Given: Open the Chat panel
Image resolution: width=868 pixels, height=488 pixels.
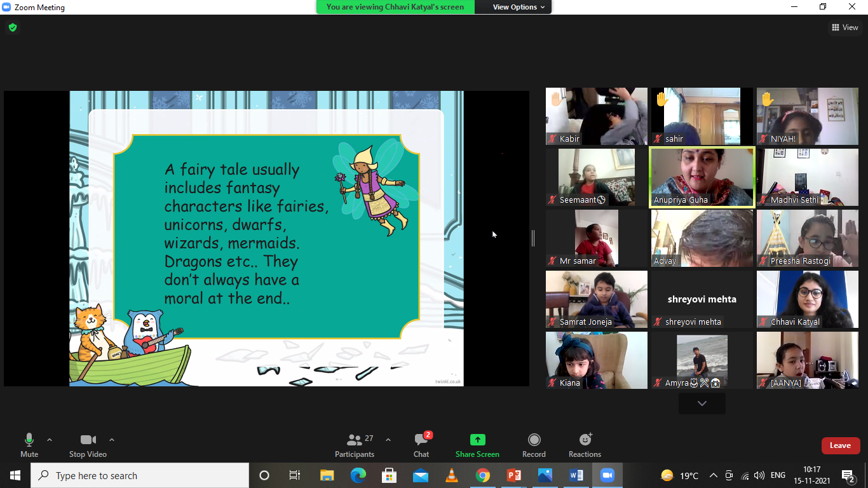Looking at the screenshot, I should (x=421, y=445).
